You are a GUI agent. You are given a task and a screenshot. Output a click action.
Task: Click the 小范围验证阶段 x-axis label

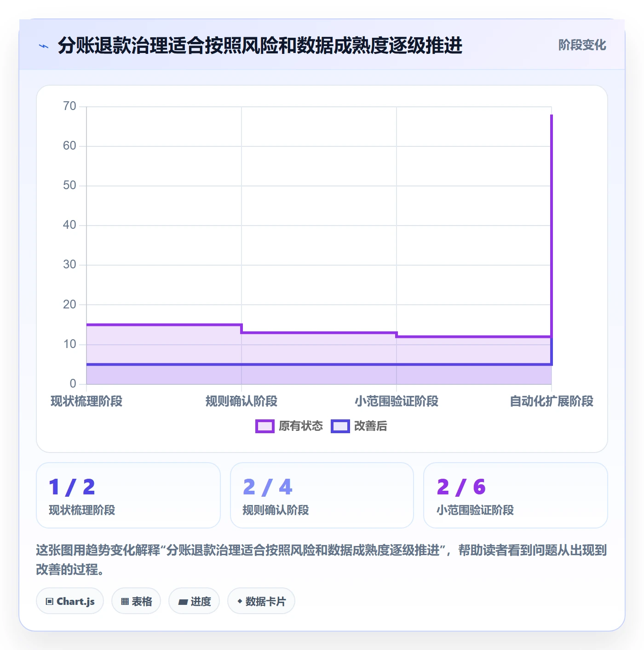point(397,401)
